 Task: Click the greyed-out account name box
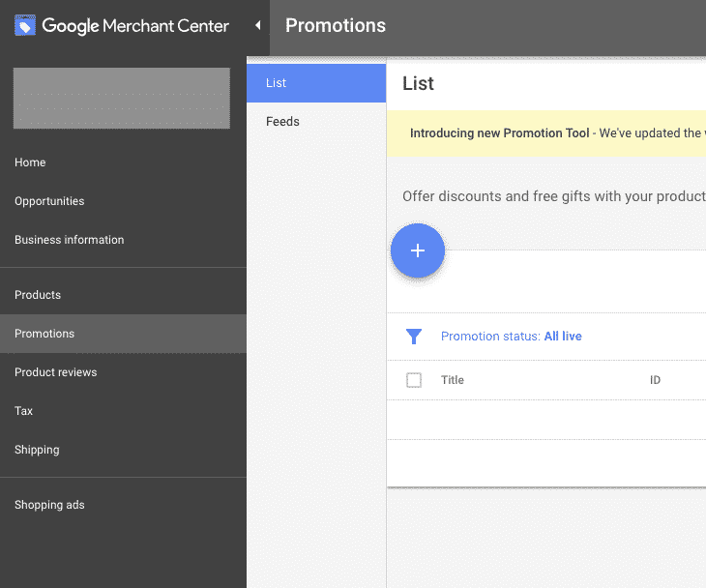tap(122, 98)
